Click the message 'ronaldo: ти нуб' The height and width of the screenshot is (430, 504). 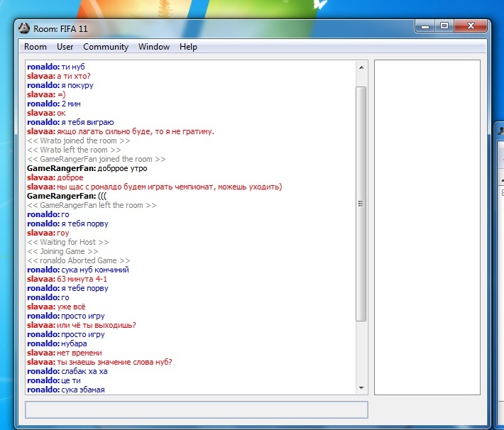pos(56,67)
